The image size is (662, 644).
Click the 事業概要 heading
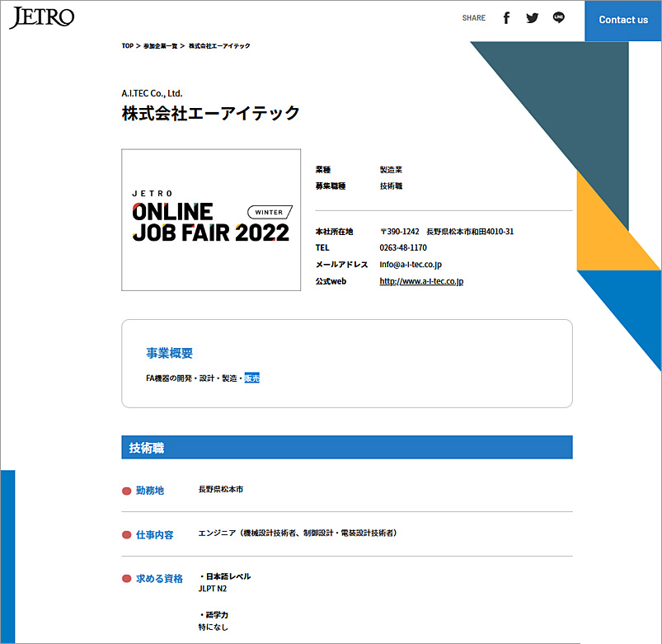point(169,353)
